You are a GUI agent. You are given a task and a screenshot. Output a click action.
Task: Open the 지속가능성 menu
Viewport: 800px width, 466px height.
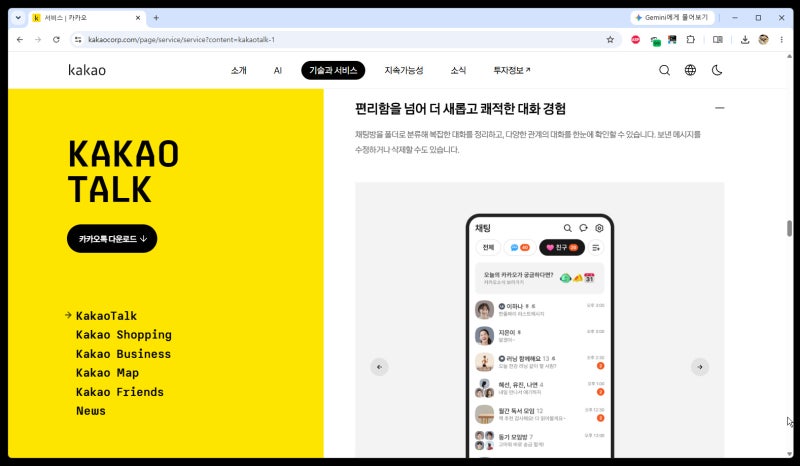404,70
